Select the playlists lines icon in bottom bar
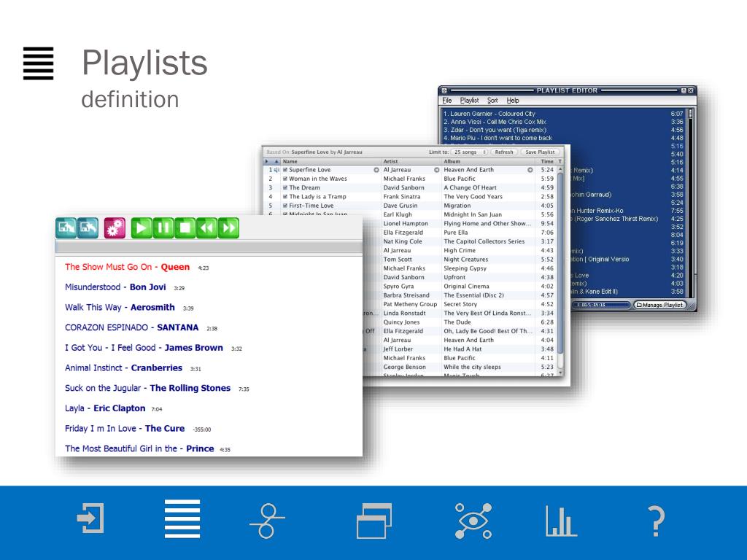The width and height of the screenshot is (747, 560). [182, 518]
